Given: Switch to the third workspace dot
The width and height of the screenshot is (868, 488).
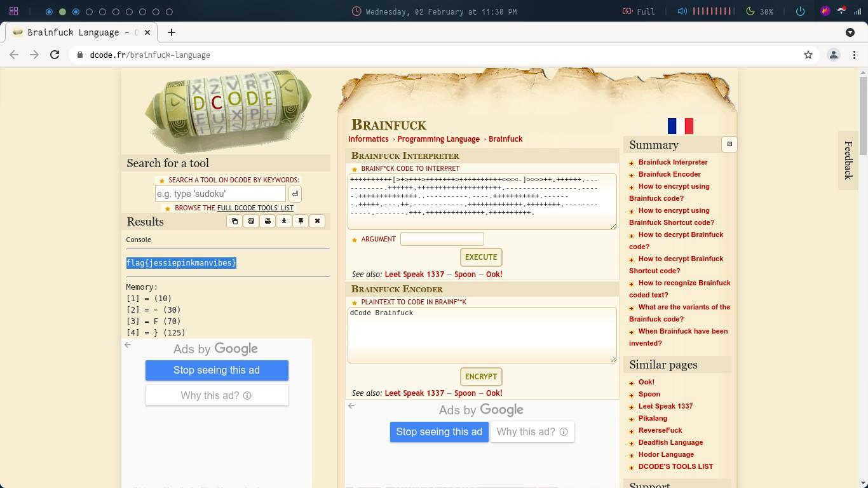Looking at the screenshot, I should point(76,11).
